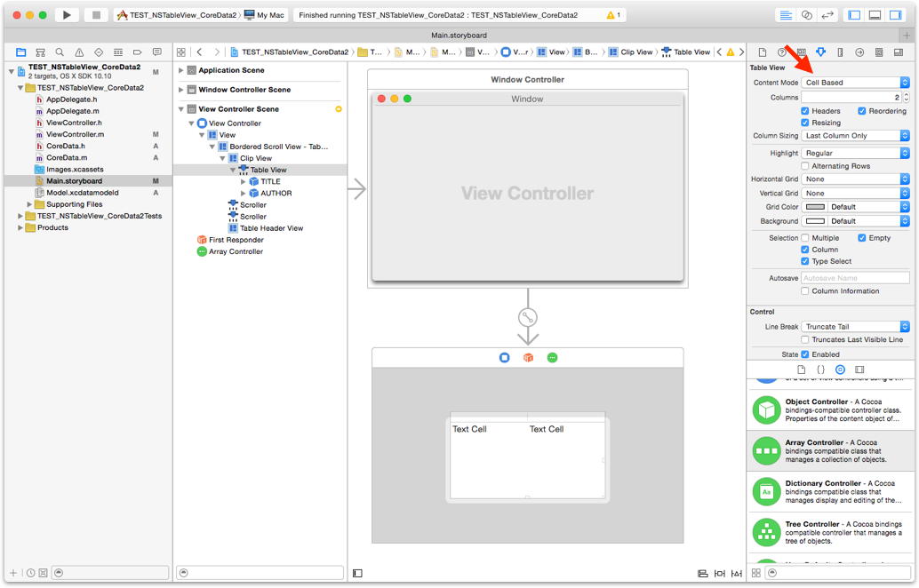Show the identity inspector

click(801, 52)
